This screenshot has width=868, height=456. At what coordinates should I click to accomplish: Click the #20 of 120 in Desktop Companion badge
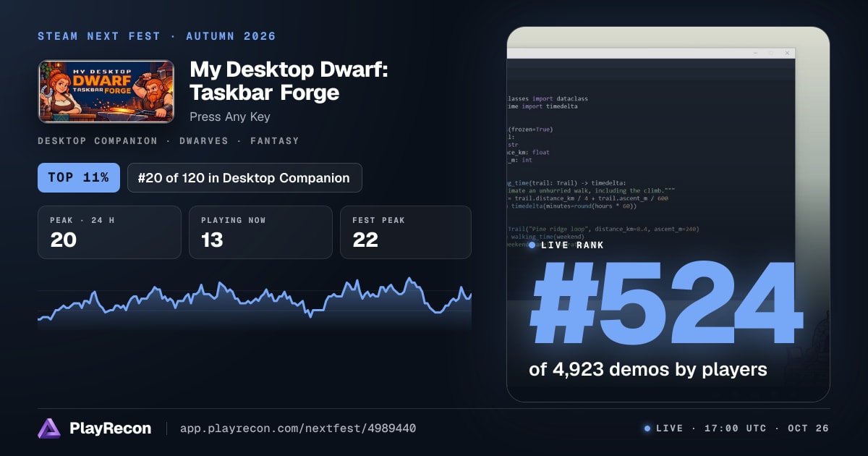point(244,177)
